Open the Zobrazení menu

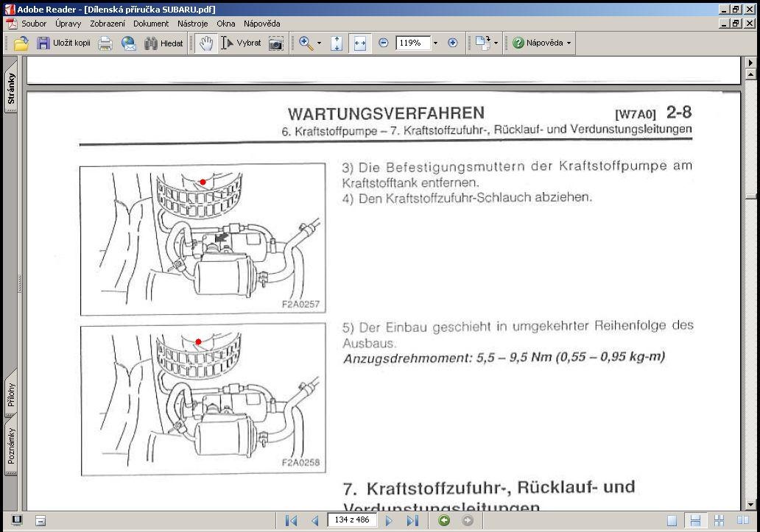point(107,24)
